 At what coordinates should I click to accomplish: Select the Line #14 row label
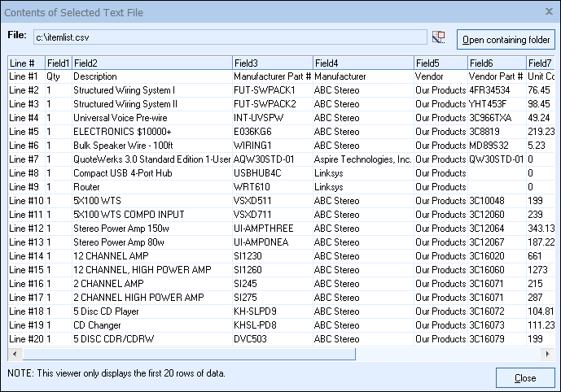point(24,255)
